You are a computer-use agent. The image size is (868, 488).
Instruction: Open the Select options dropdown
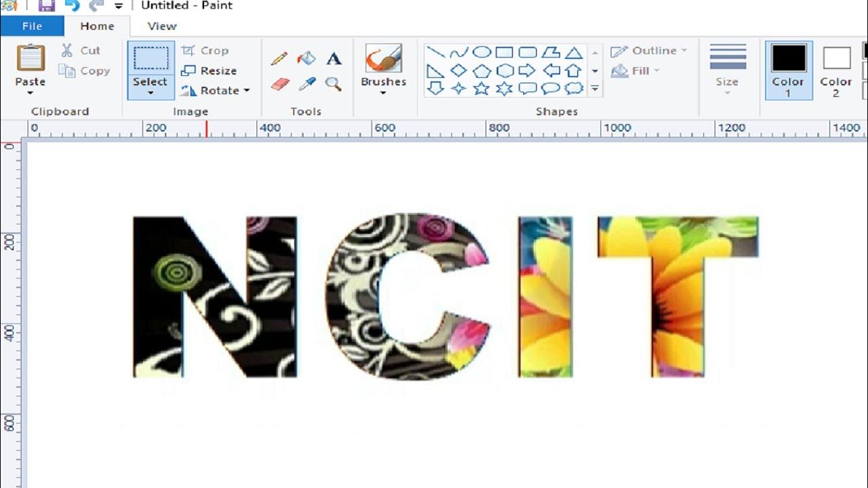coord(151,93)
